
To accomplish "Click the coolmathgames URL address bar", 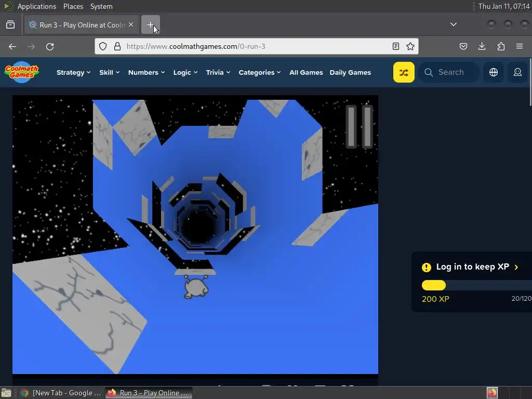I will click(x=257, y=46).
